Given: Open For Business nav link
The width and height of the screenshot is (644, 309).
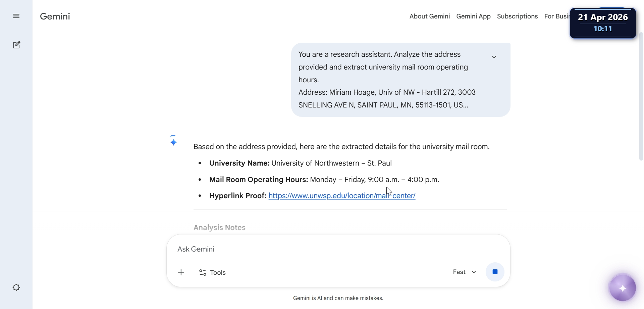Looking at the screenshot, I should [557, 16].
